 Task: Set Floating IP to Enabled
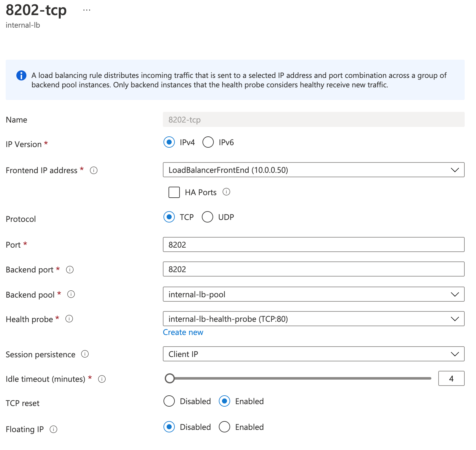224,427
